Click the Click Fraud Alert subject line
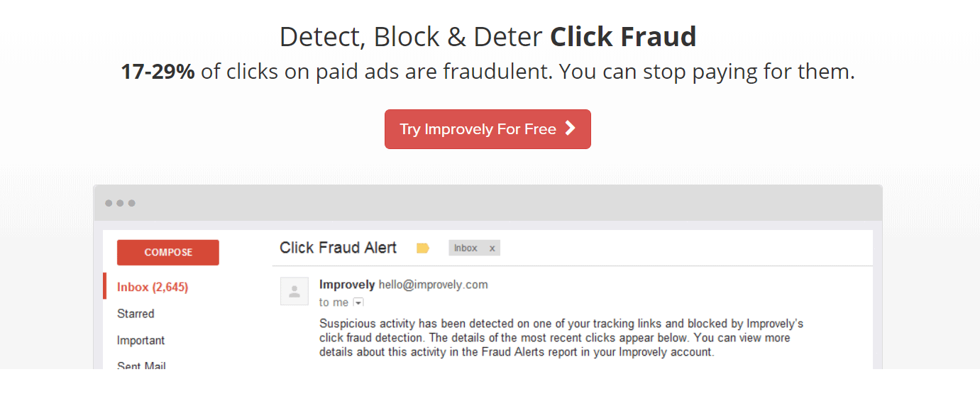The image size is (980, 394). click(338, 248)
